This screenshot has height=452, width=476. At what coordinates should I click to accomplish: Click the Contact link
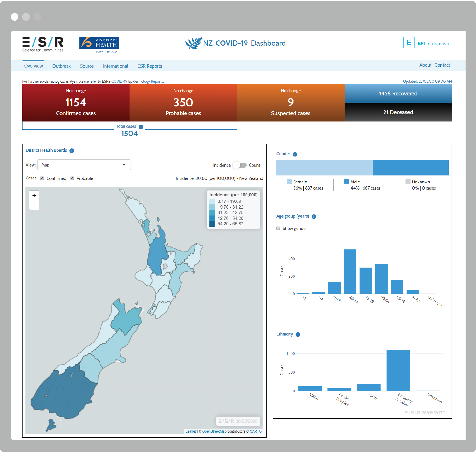(442, 65)
